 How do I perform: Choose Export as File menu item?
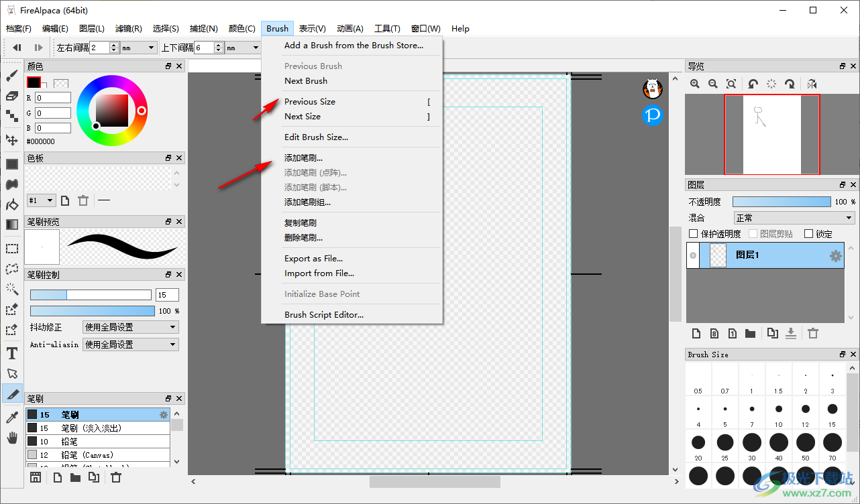313,259
